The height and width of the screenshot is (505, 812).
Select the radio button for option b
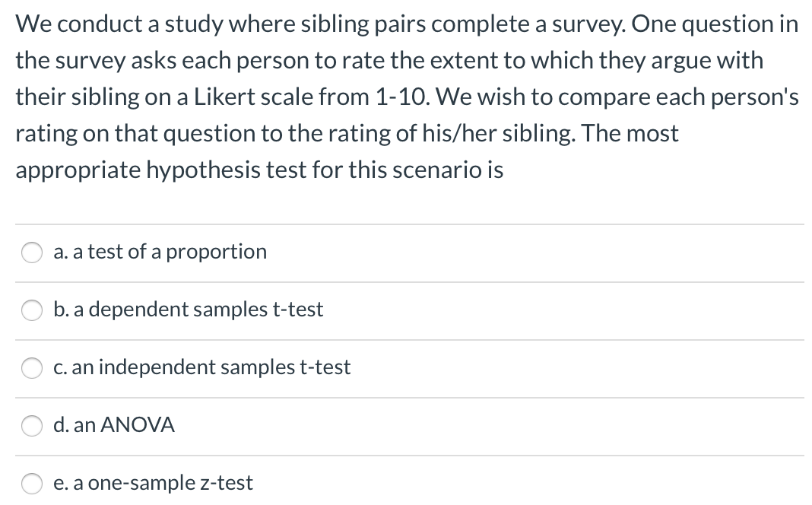[31, 310]
